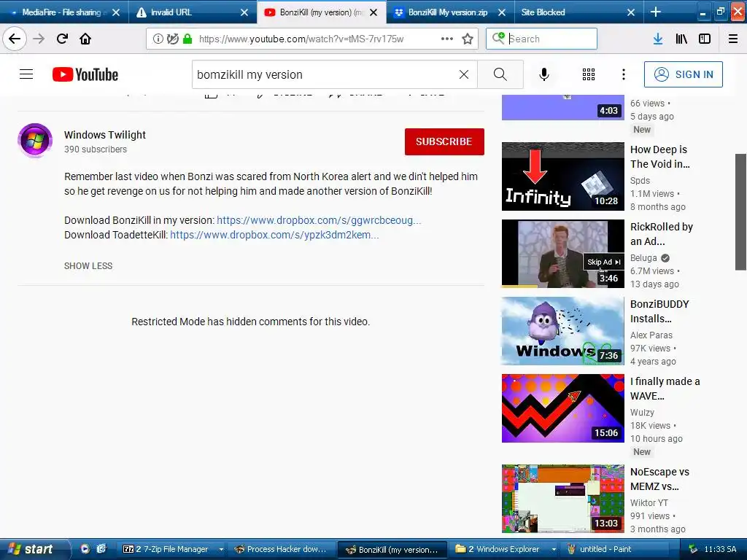This screenshot has height=560, width=747.
Task: Click the page vertical scrollbar thumb
Action: [x=741, y=212]
